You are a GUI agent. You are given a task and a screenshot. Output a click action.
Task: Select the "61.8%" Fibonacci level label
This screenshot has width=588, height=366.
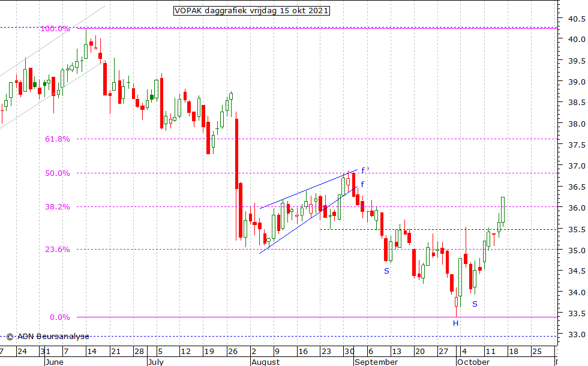pyautogui.click(x=58, y=139)
